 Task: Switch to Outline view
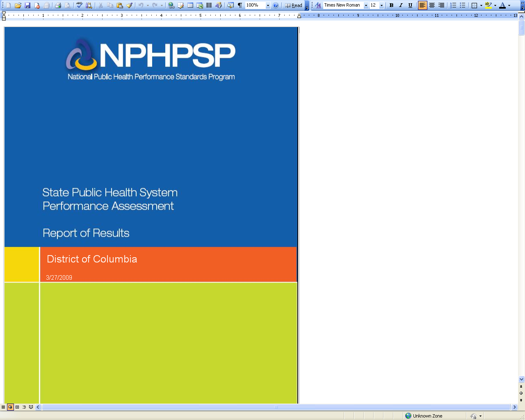(x=24, y=407)
